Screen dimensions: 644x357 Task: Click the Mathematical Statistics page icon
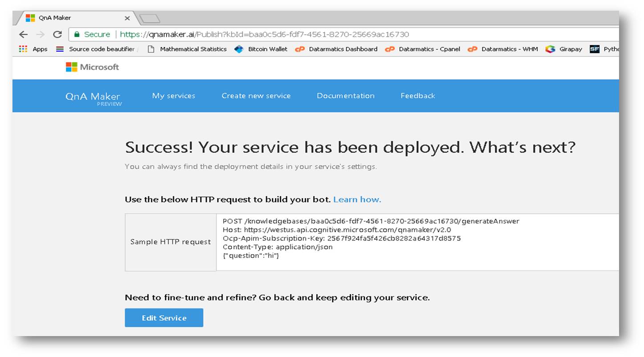coord(151,49)
